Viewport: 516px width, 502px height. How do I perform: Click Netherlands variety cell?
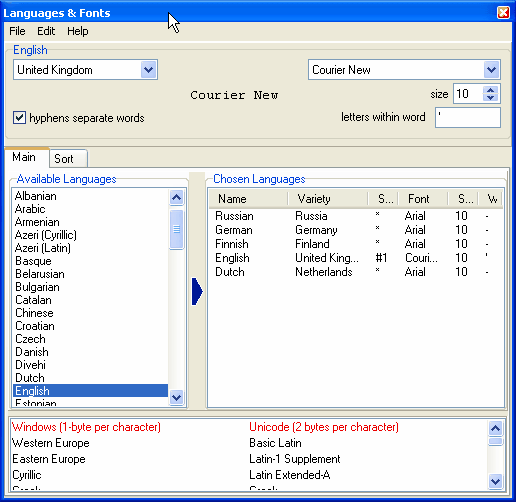324,272
